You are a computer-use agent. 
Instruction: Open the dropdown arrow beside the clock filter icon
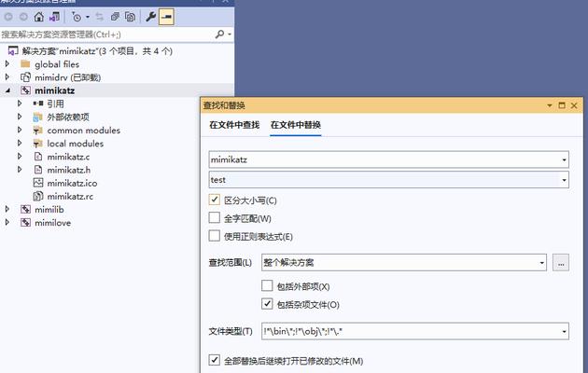click(x=88, y=17)
